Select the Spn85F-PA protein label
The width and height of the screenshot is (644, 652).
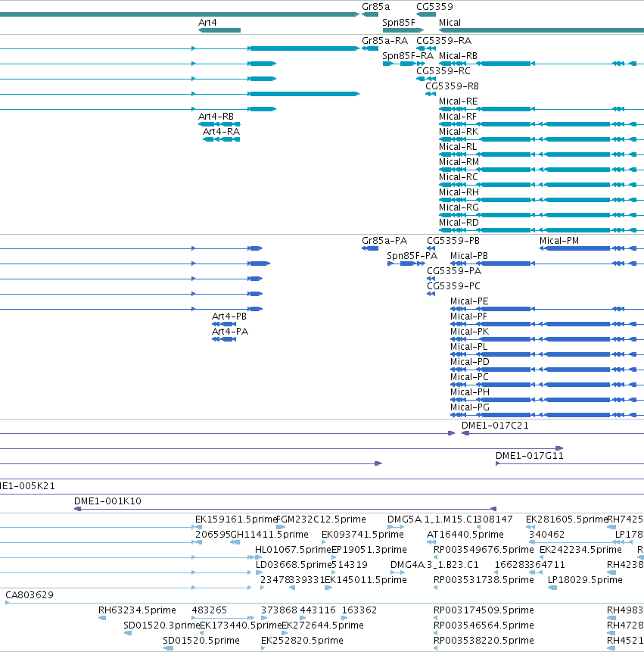click(412, 256)
